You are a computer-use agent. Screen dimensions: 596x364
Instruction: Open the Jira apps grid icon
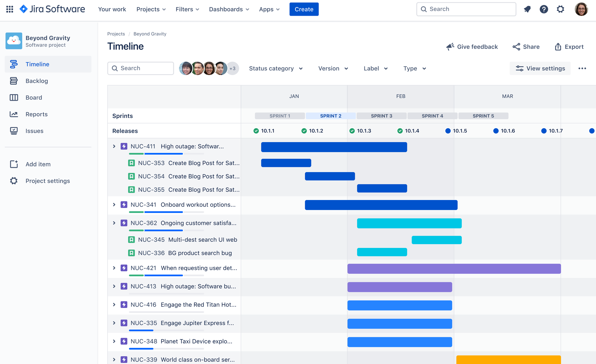click(9, 9)
